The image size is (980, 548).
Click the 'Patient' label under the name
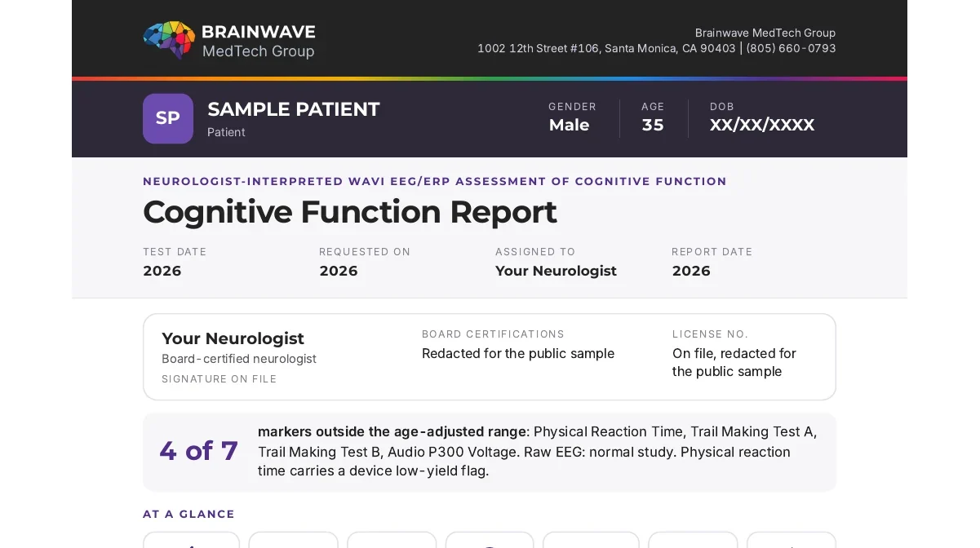pyautogui.click(x=226, y=132)
